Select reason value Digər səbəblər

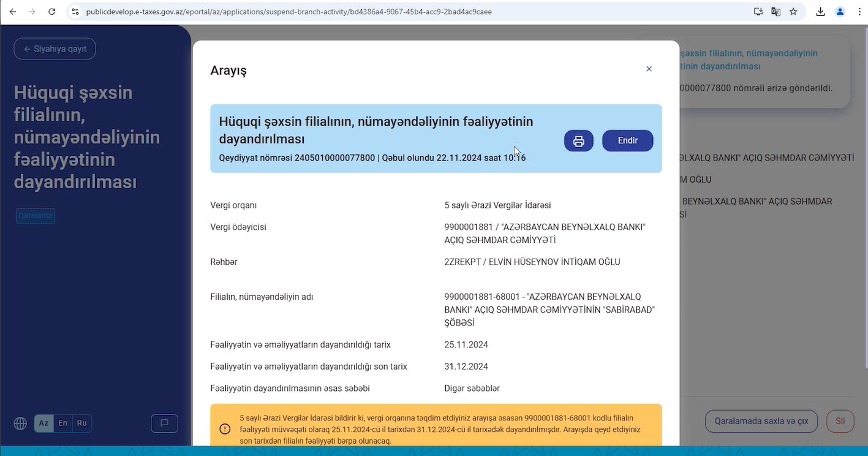click(472, 389)
